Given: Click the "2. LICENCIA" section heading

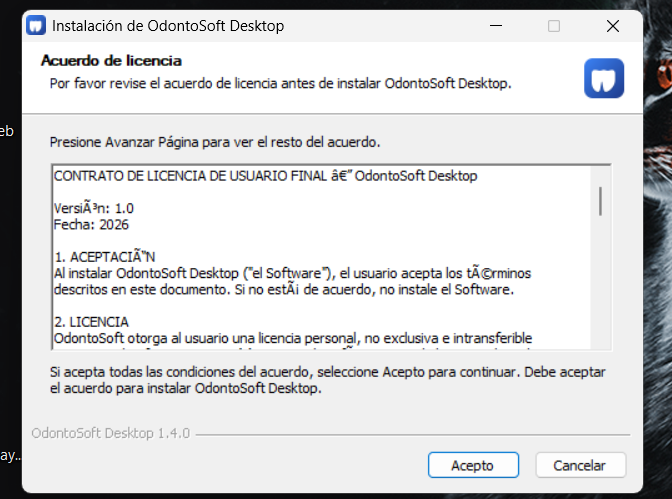Looking at the screenshot, I should tap(91, 322).
